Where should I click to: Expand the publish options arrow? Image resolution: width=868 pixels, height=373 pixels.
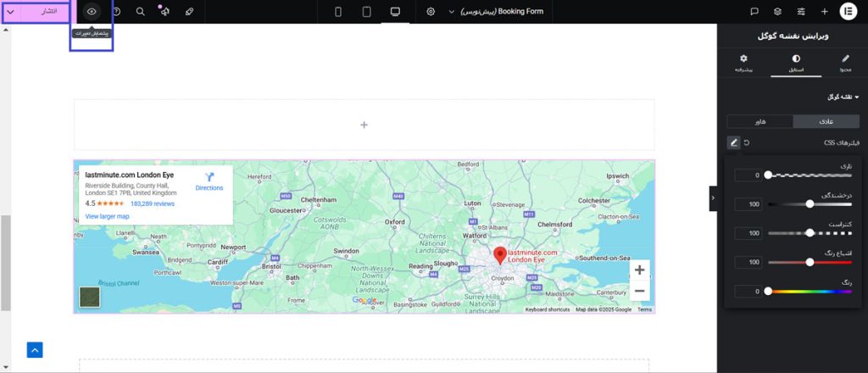click(x=10, y=12)
